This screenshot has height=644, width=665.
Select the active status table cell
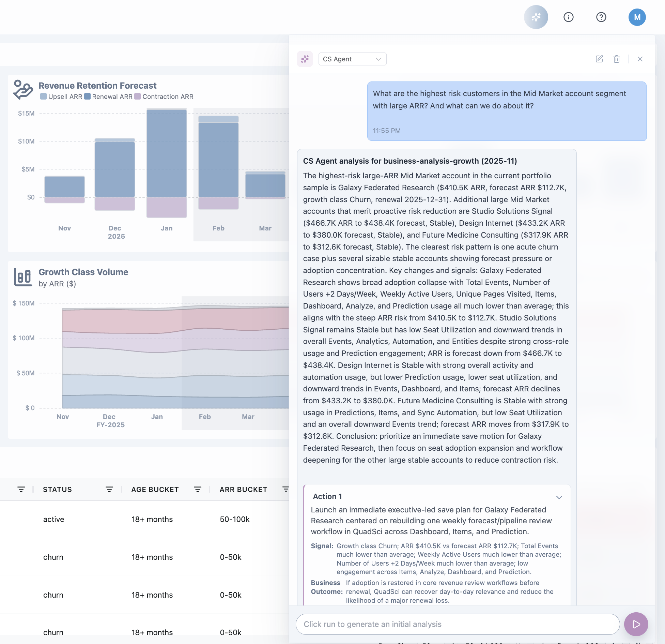[x=53, y=519]
